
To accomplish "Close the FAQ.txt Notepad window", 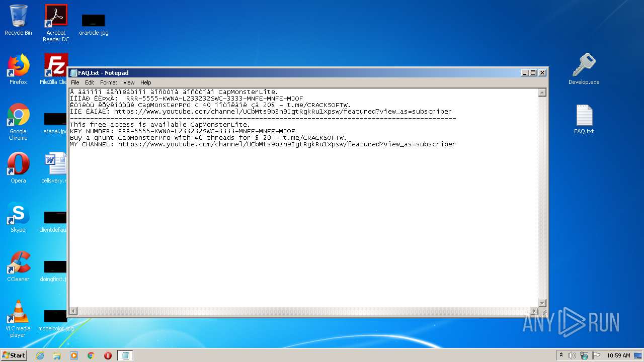I will coord(542,73).
